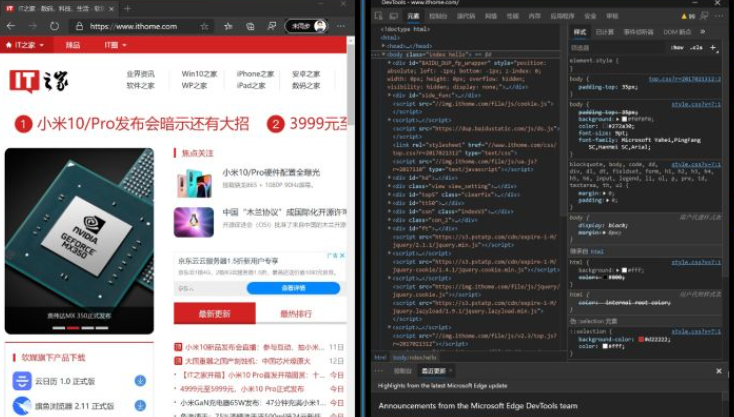Viewport: 734px width, 417px height.
Task: Open the 网络 (Network) DevTools tab
Action: pyautogui.click(x=491, y=16)
